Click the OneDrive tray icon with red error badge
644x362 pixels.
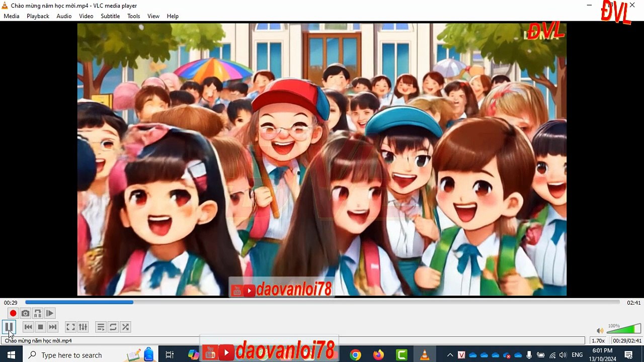[507, 355]
